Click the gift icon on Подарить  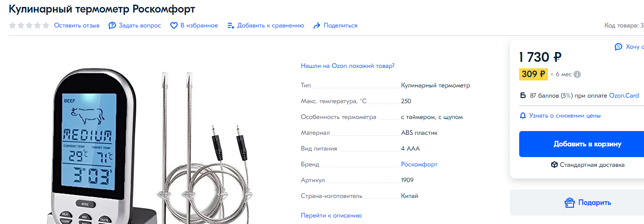tap(570, 203)
